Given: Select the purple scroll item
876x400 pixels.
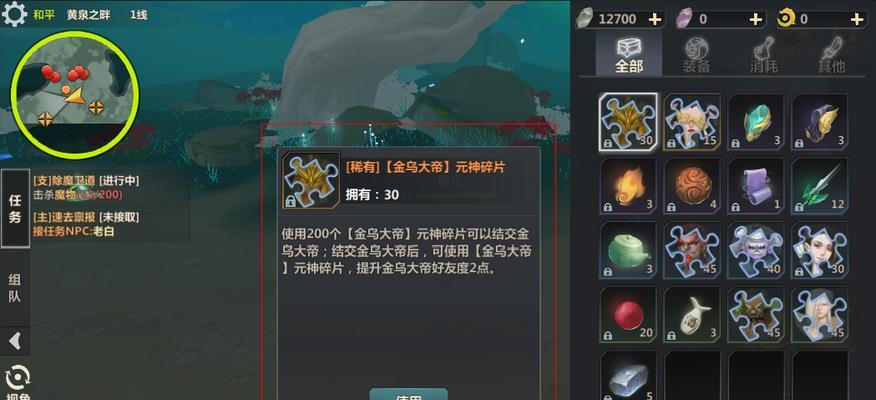Looking at the screenshot, I should coord(756,186).
